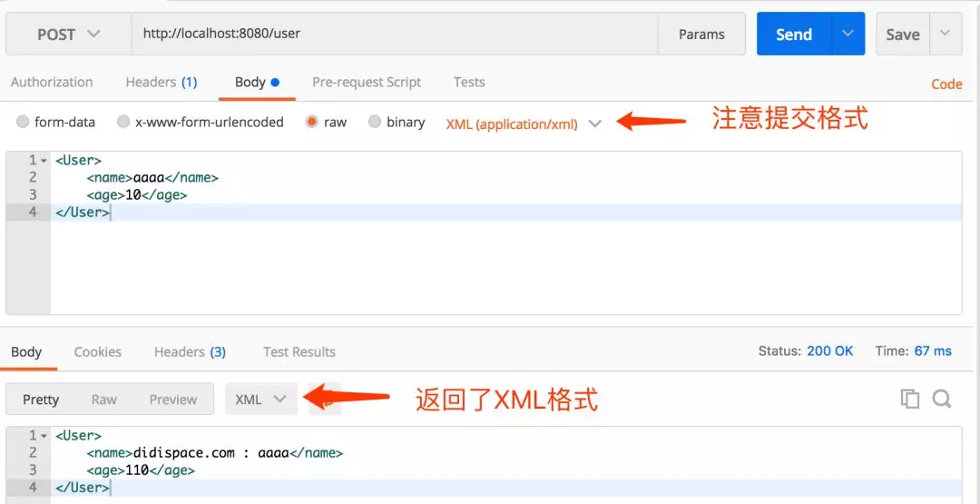Click the request URL field
The height and width of the screenshot is (504, 980).
(395, 34)
